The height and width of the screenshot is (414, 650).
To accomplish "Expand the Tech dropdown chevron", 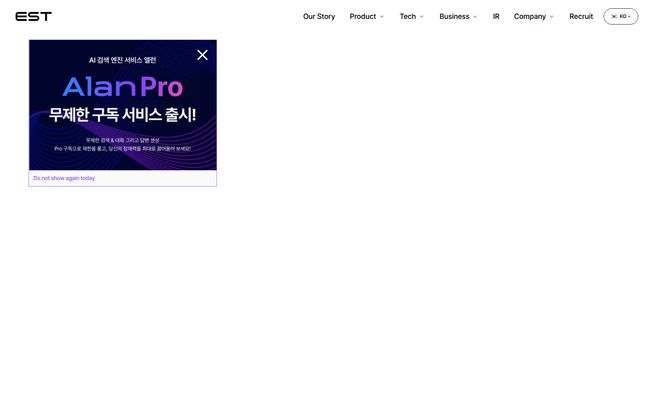I will click(x=422, y=17).
